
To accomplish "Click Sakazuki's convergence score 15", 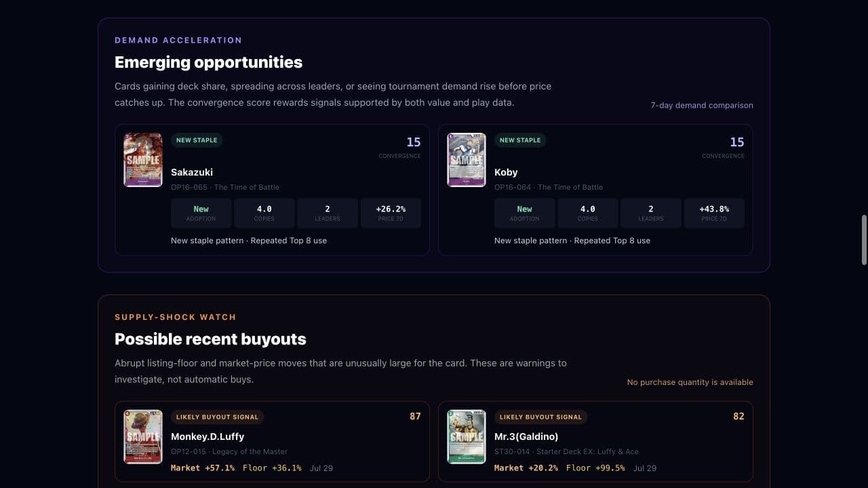I will (x=414, y=142).
